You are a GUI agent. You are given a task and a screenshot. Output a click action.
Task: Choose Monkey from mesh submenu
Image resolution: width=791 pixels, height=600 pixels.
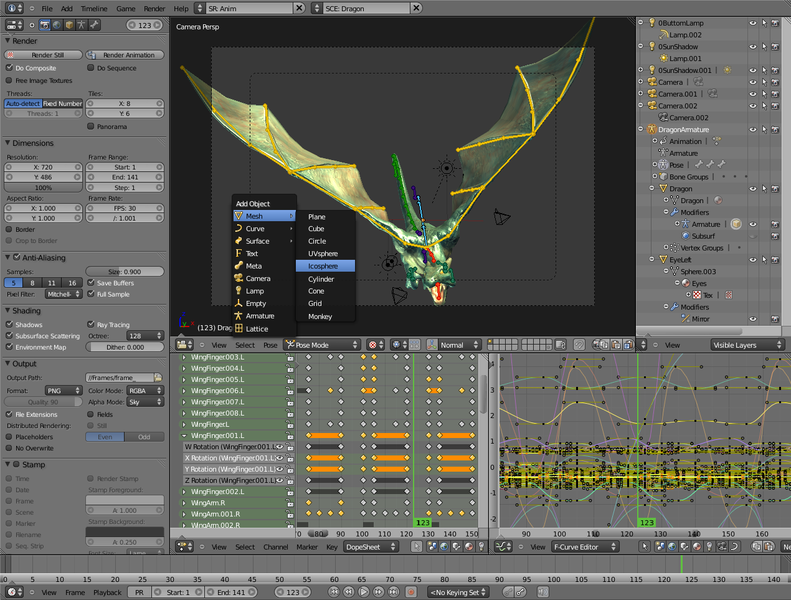(x=325, y=316)
